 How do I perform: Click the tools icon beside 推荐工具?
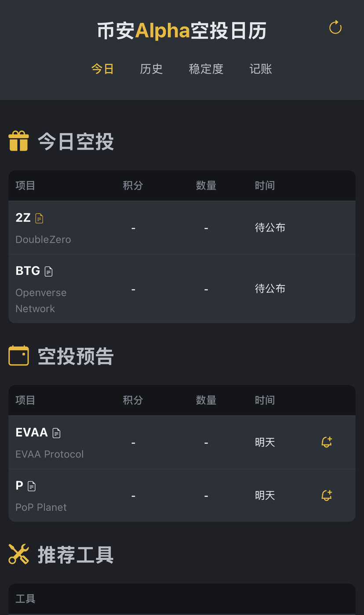(18, 554)
